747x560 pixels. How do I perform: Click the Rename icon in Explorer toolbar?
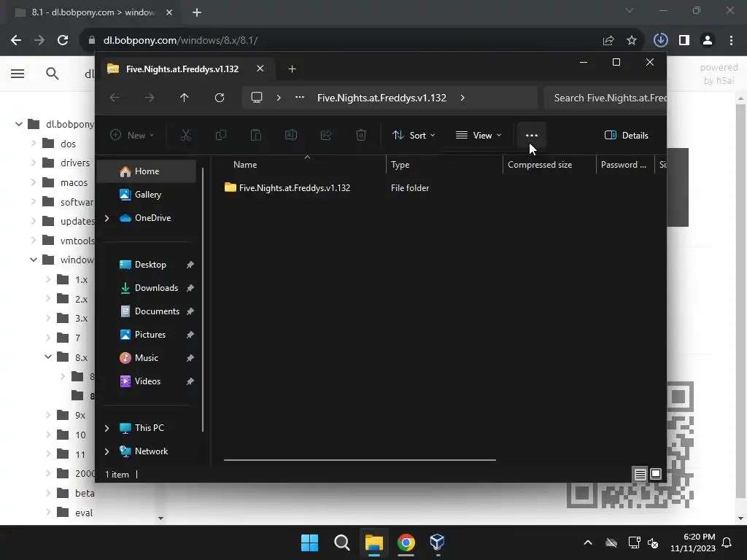coord(290,135)
